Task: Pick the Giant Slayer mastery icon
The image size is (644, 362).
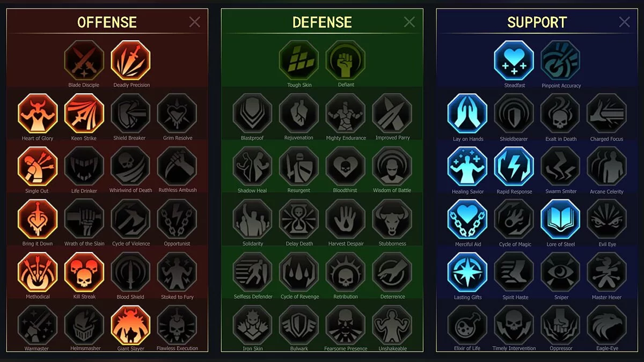Action: coord(131,325)
